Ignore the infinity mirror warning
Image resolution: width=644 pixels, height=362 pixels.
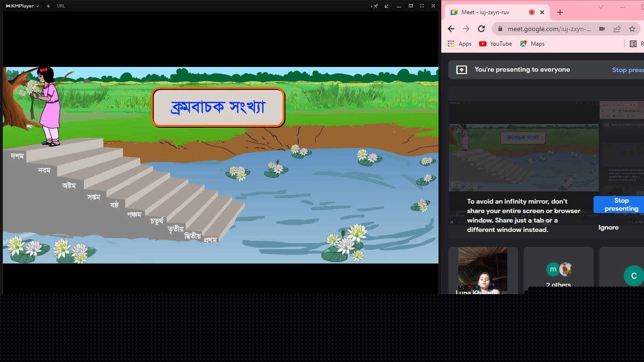coord(609,227)
